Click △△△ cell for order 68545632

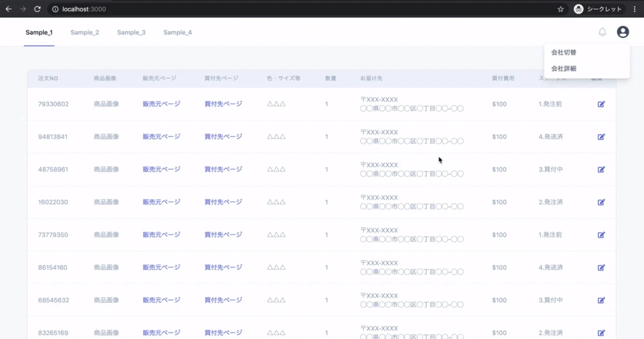[x=276, y=300]
